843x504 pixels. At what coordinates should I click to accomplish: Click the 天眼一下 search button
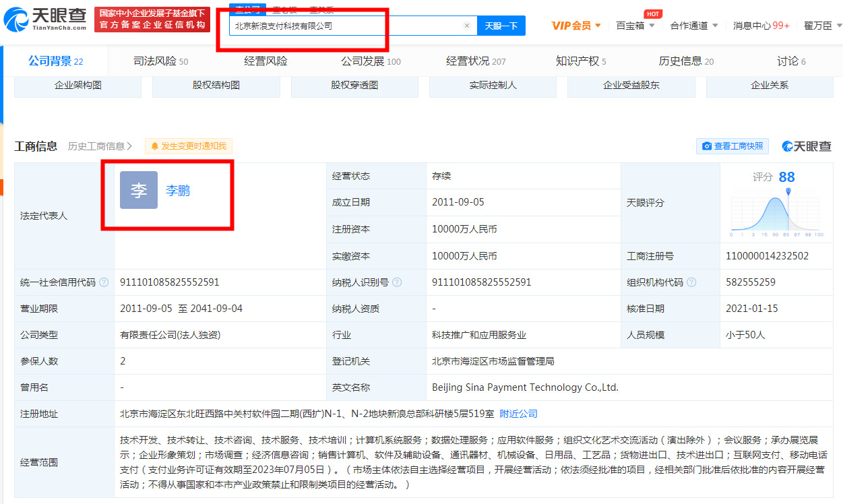tap(501, 26)
